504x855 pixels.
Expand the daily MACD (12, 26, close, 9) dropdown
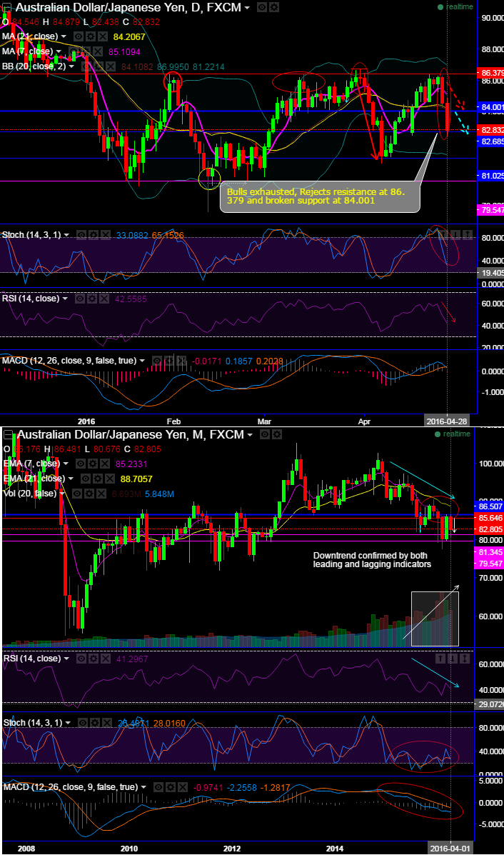click(x=142, y=361)
